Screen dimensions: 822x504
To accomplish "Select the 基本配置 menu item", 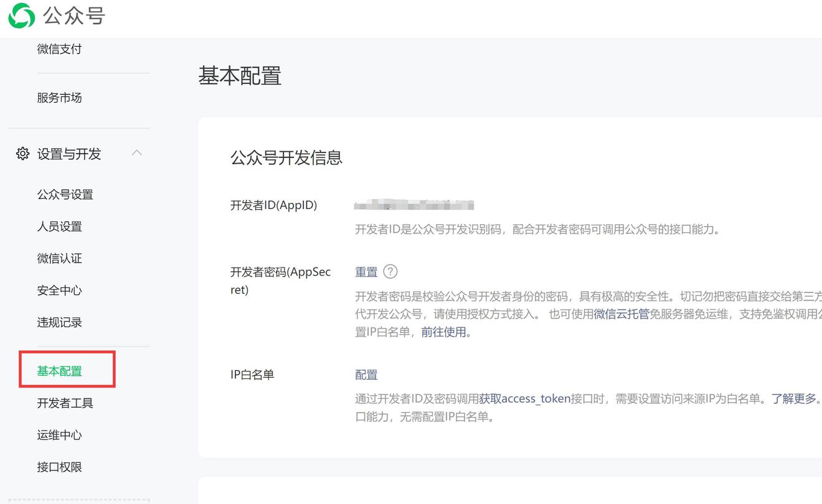I will pos(59,371).
